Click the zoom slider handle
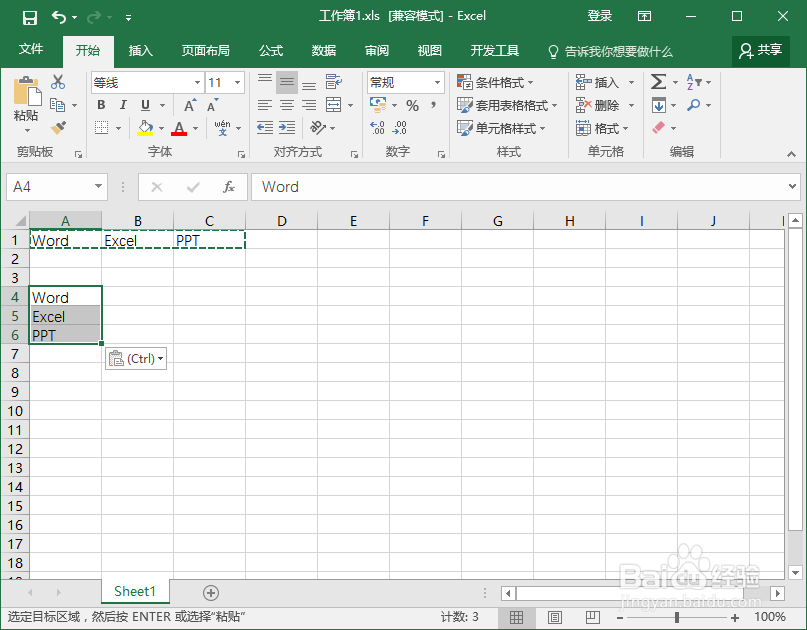The image size is (807, 630). click(677, 617)
